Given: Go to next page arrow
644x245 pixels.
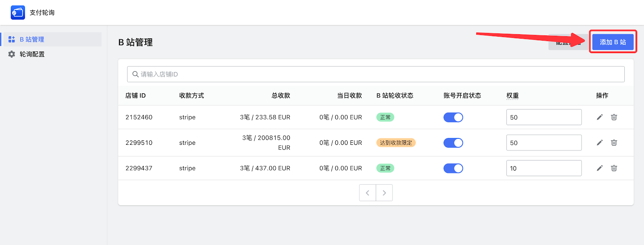Looking at the screenshot, I should [384, 193].
